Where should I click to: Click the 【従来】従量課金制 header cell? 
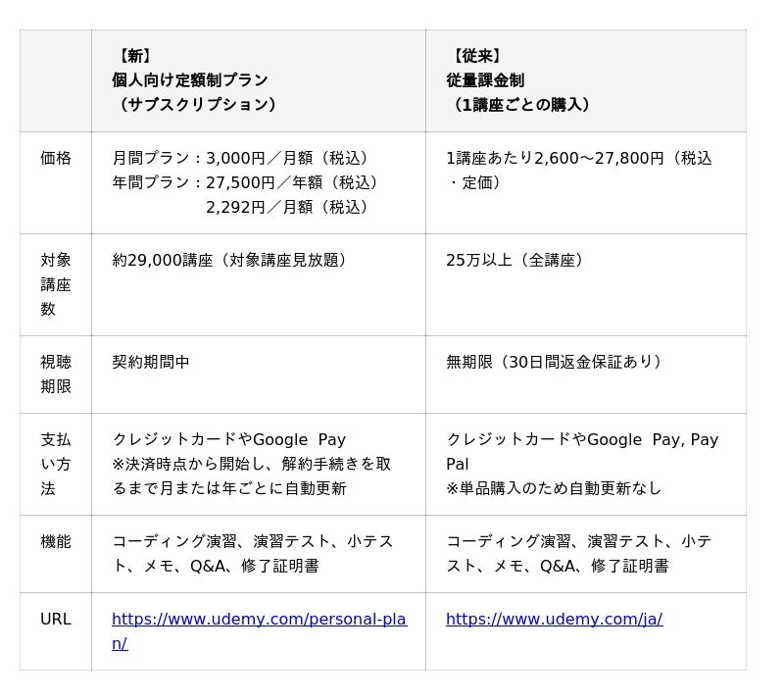pos(586,80)
